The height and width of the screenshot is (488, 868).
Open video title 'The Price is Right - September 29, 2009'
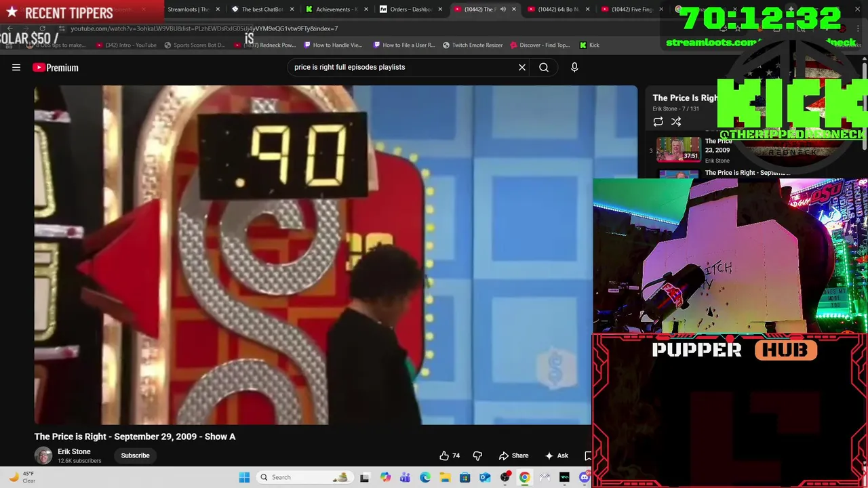(135, 436)
